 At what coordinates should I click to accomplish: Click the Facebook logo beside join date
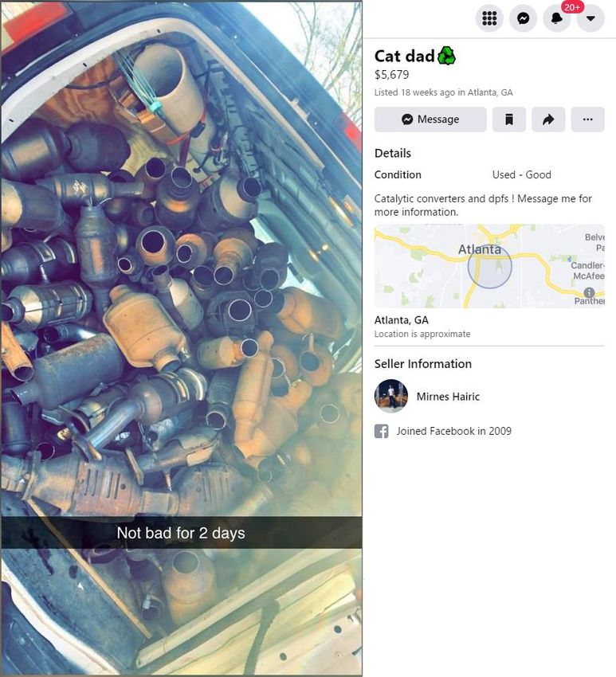382,431
